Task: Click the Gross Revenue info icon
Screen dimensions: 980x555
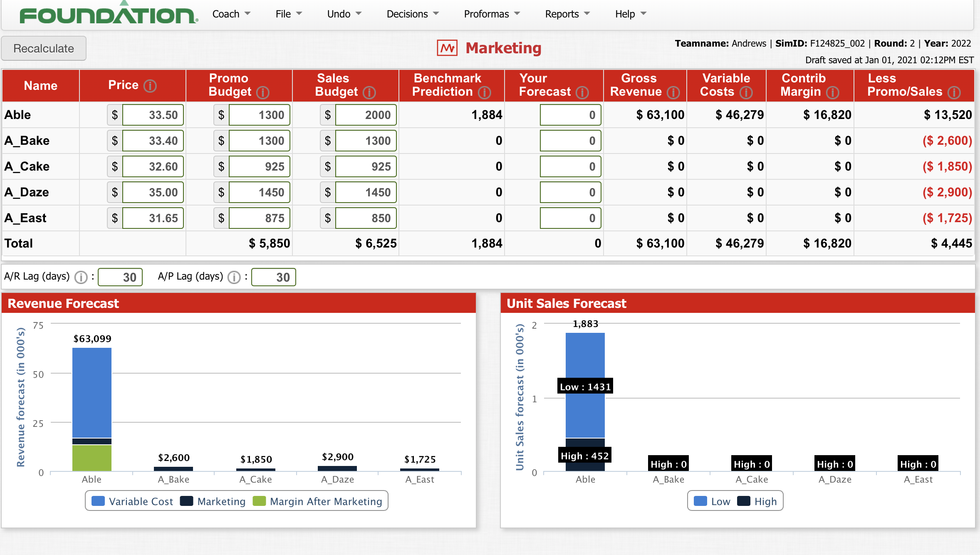Action: [673, 92]
